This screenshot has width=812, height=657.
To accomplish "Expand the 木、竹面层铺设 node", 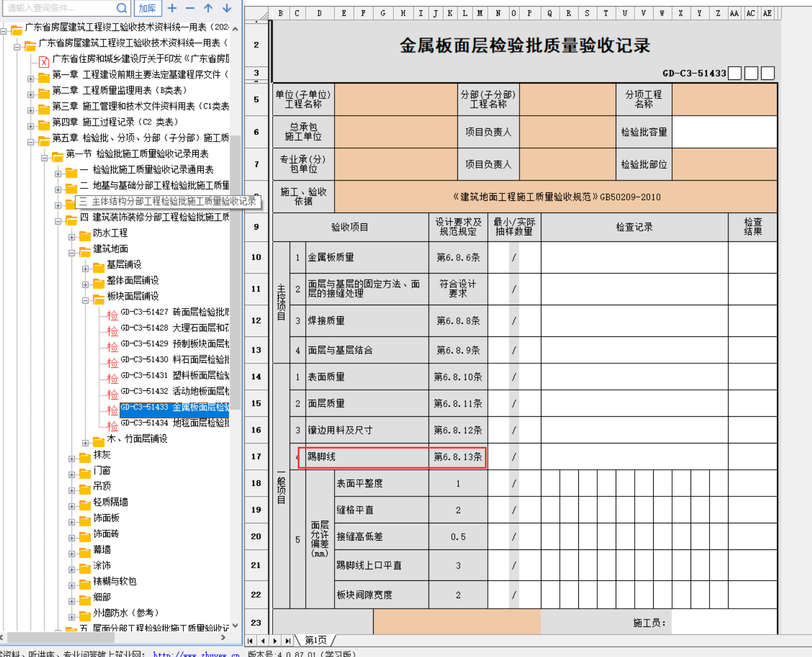I will pyautogui.click(x=85, y=443).
